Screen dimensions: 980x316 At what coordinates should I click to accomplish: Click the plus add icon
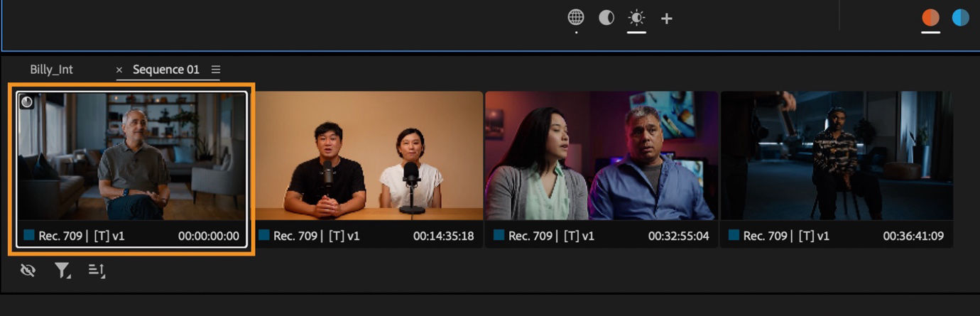(x=666, y=18)
